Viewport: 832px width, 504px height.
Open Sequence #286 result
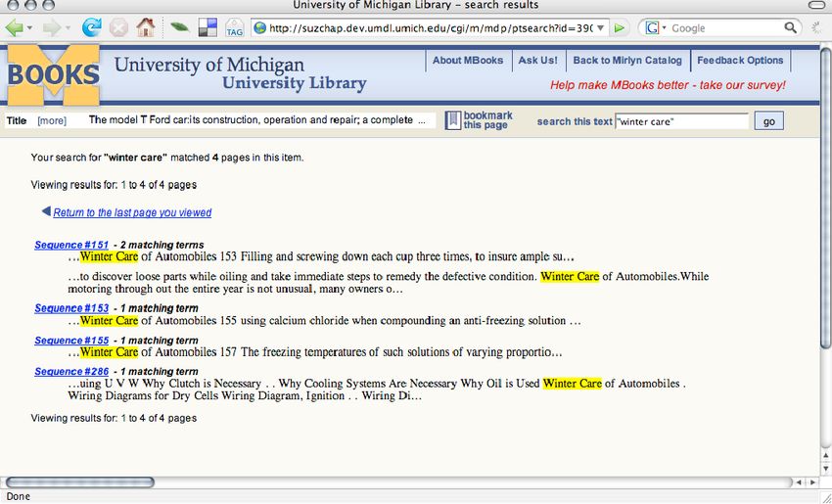click(x=71, y=372)
